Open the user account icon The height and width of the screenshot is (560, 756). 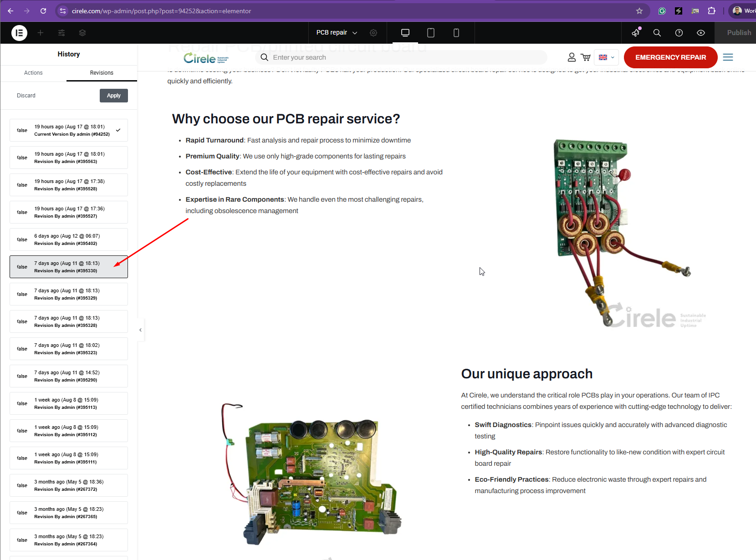pyautogui.click(x=572, y=57)
